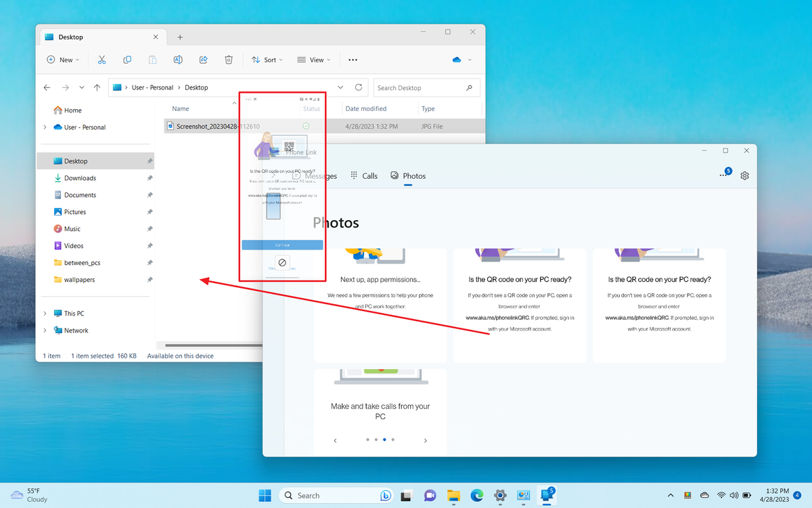812x508 pixels.
Task: Click the Delete trash icon in toolbar
Action: [x=229, y=60]
